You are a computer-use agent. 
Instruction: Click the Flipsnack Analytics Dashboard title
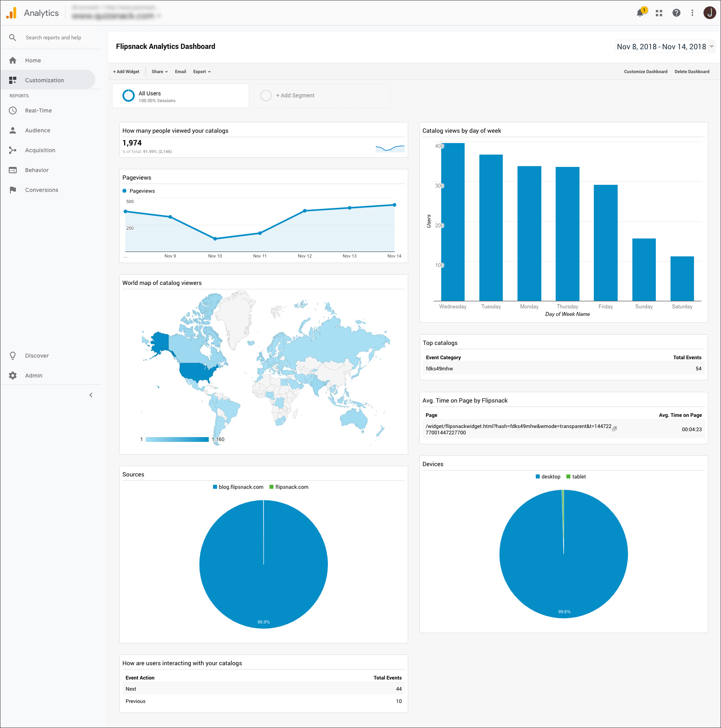tap(165, 46)
